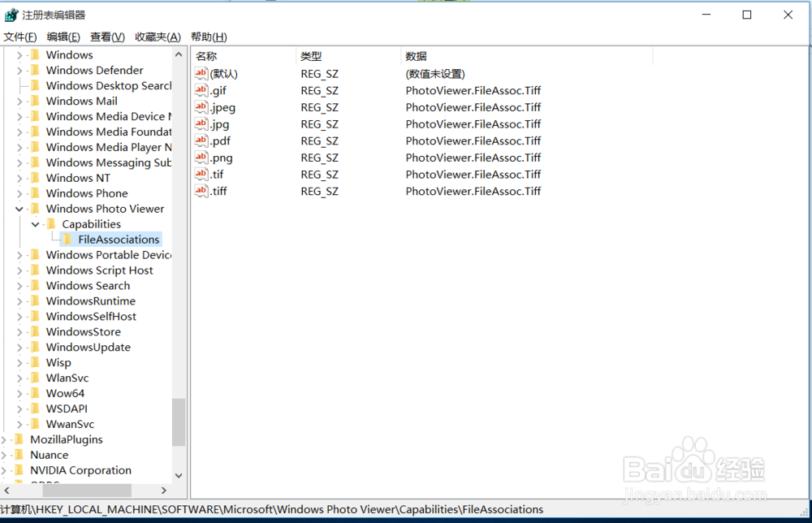Click the ab icon beside the .tiff value

pyautogui.click(x=201, y=191)
